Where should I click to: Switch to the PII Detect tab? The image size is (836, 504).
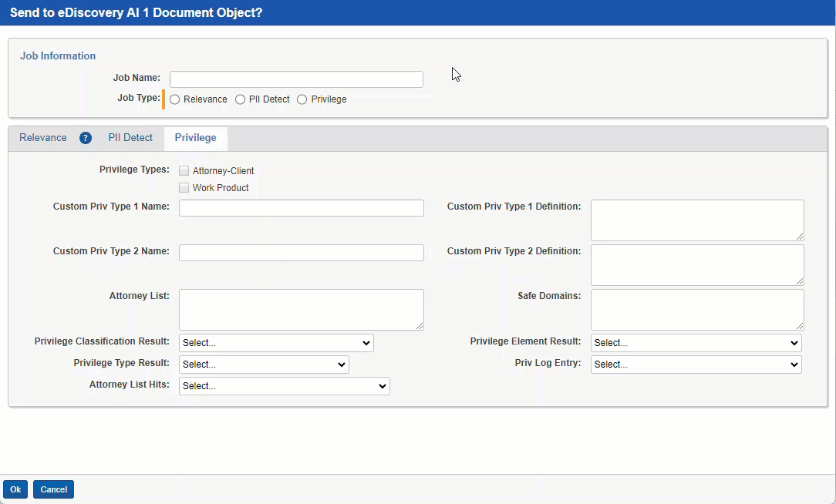[130, 137]
